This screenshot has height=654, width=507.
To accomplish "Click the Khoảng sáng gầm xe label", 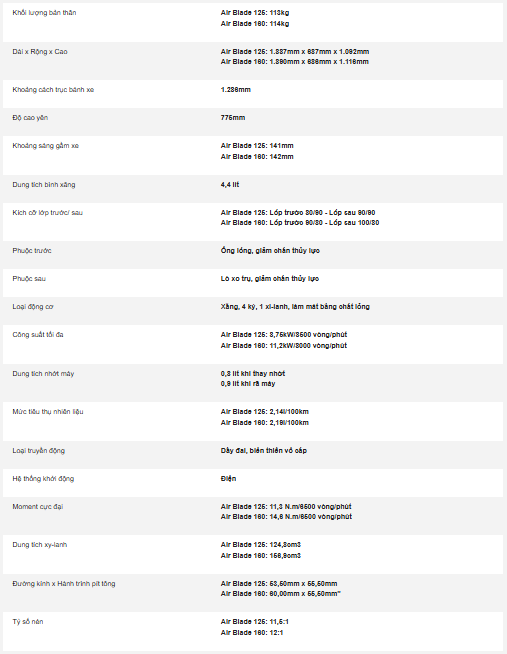I will point(45,146).
